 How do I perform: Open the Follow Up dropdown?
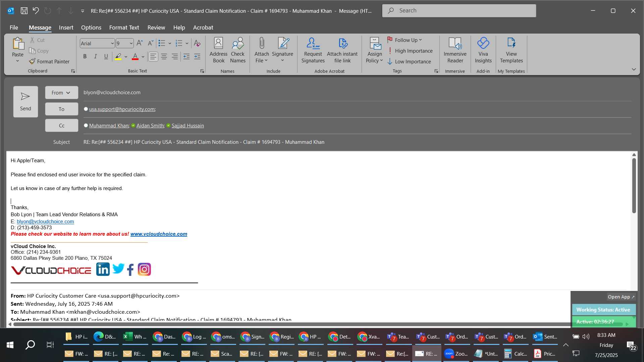405,40
